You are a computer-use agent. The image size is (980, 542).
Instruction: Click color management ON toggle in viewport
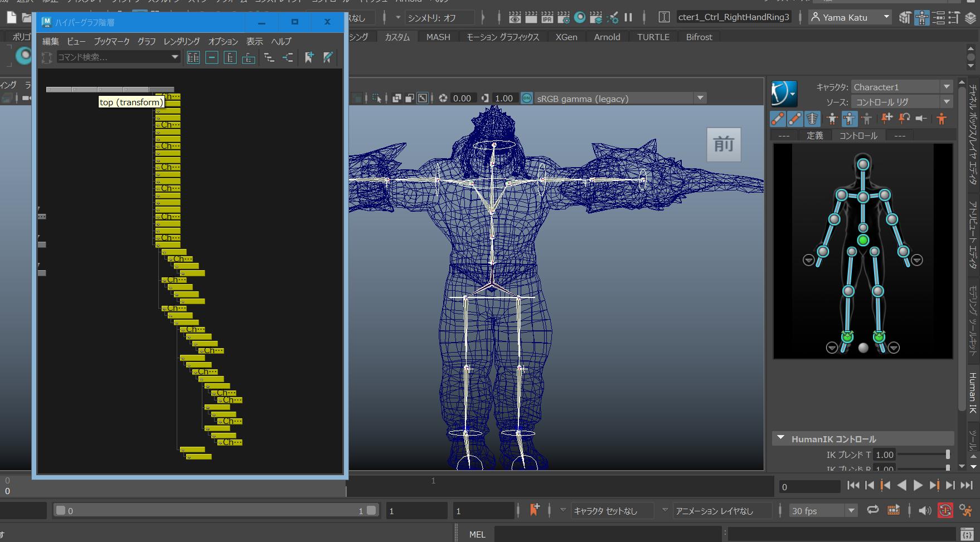[527, 98]
